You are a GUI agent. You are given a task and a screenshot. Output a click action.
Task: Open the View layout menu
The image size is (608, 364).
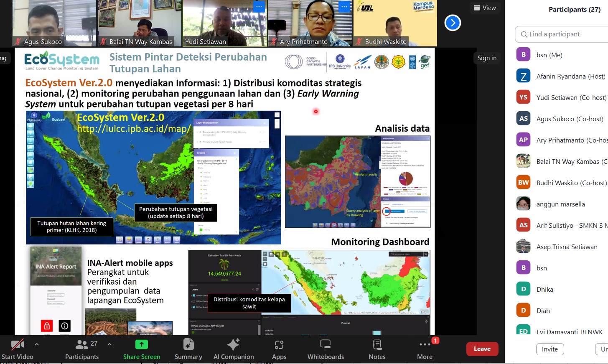[x=485, y=8]
